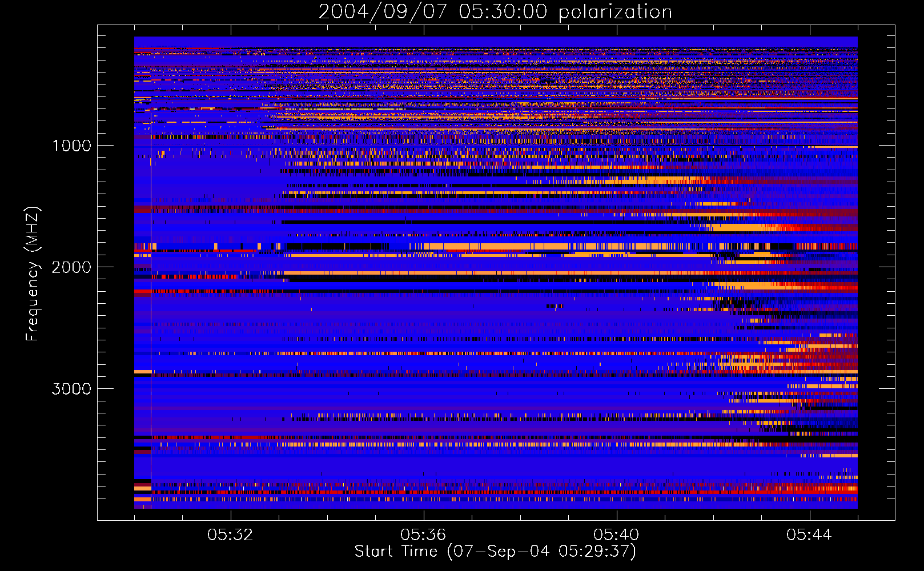
Task: Click the 2000 frequency tick label
Action: pos(72,267)
